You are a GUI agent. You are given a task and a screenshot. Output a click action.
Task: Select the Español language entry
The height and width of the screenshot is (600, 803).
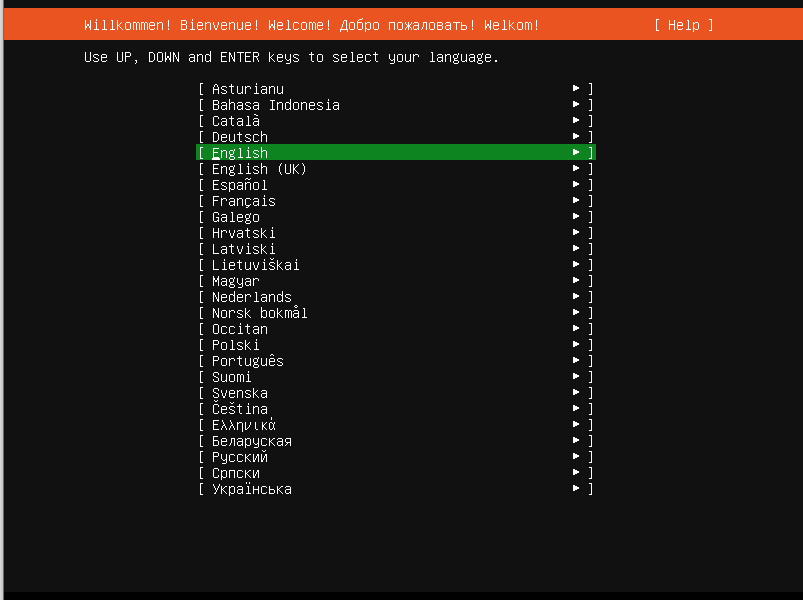click(x=239, y=185)
